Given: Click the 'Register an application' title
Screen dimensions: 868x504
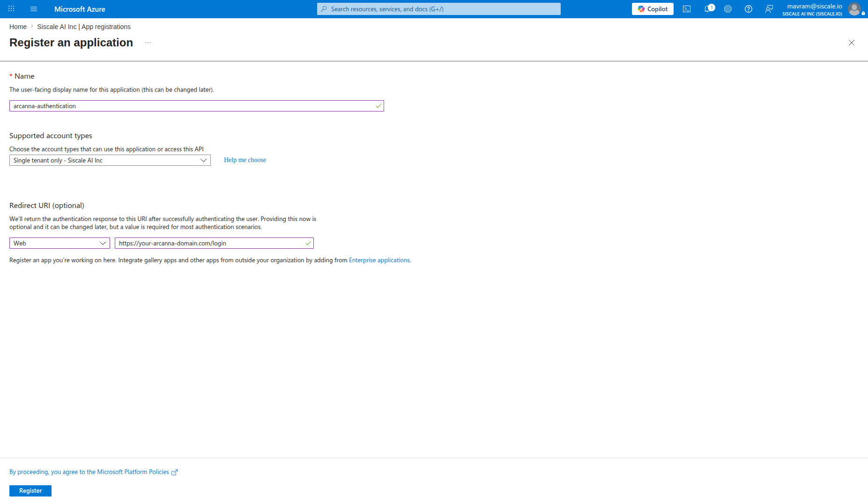Looking at the screenshot, I should coord(71,43).
